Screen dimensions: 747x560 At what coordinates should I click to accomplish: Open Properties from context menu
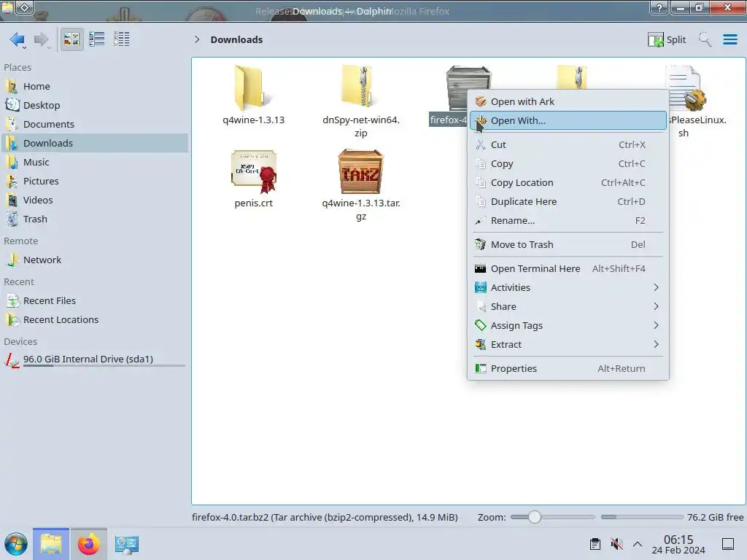(x=568, y=369)
